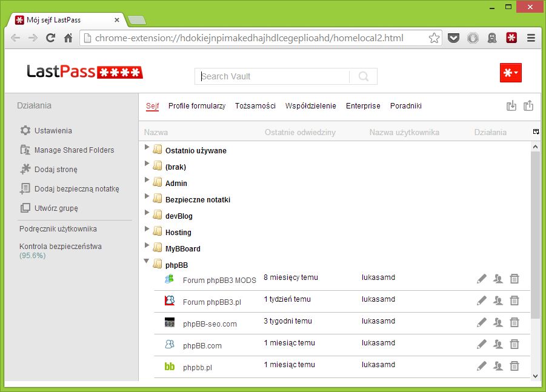Image resolution: width=546 pixels, height=392 pixels.
Task: Delete the Forum phpBB3.pl entry
Action: (514, 301)
